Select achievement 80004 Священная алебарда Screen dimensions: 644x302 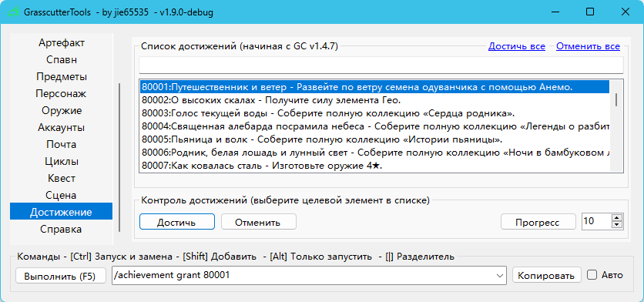374,126
